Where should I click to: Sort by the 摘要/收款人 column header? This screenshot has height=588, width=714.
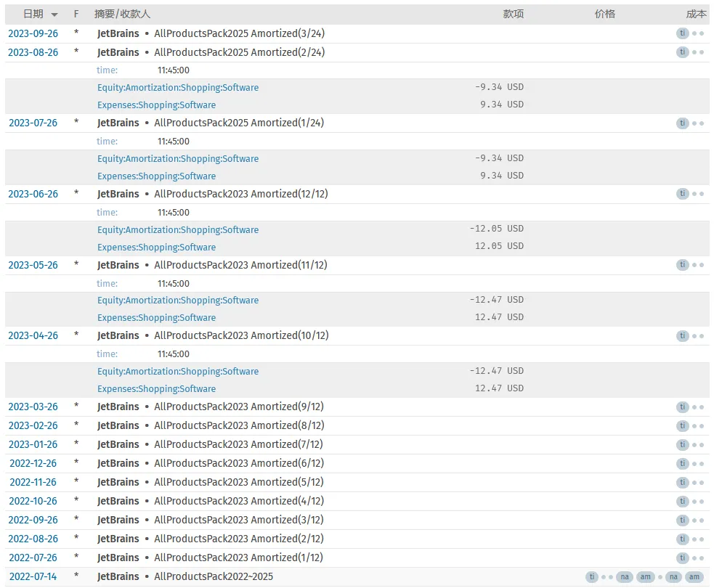[122, 14]
